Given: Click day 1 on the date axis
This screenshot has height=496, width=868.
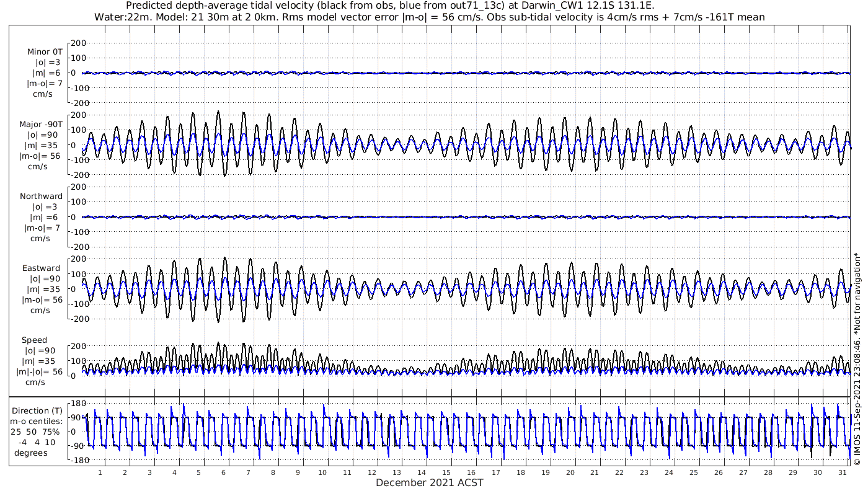Looking at the screenshot, I should (100, 472).
